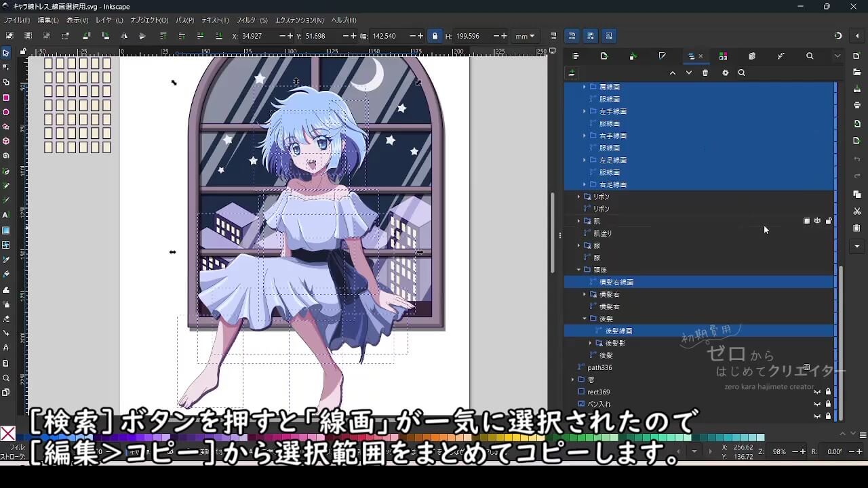
Task: Toggle width-height ratio lock button
Action: 435,36
